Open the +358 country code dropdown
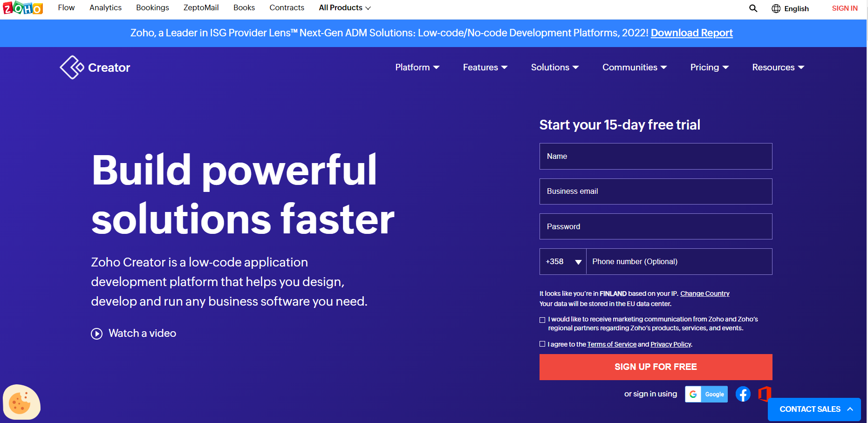The width and height of the screenshot is (868, 423). pyautogui.click(x=563, y=262)
